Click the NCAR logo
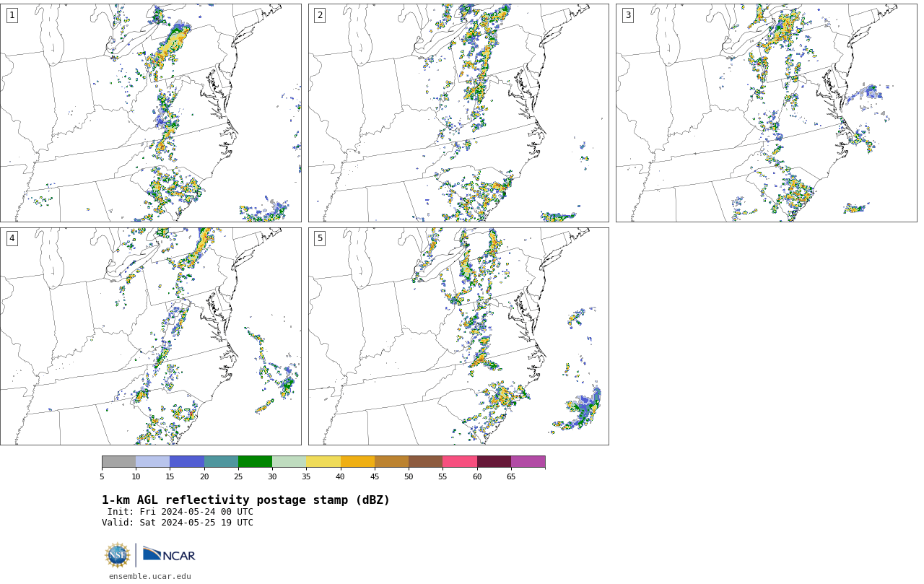 [169, 554]
